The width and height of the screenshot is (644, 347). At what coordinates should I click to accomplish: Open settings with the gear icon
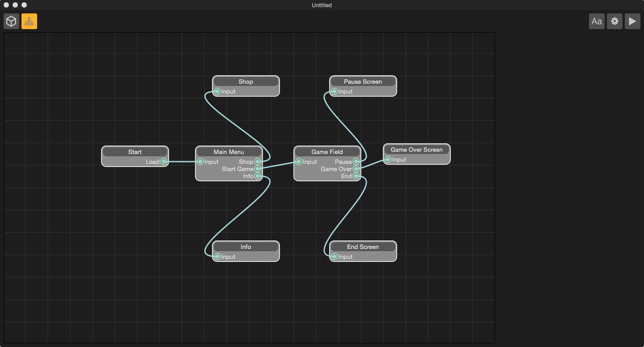[x=614, y=21]
